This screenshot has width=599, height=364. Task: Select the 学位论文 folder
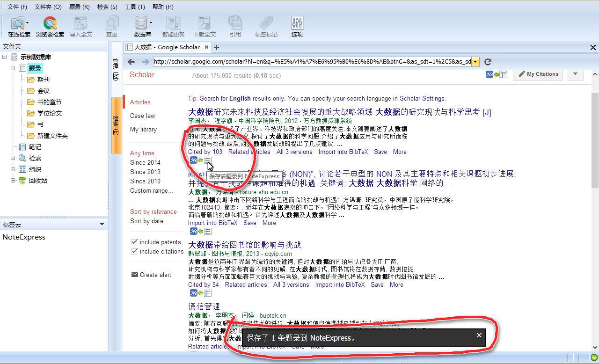click(x=50, y=113)
